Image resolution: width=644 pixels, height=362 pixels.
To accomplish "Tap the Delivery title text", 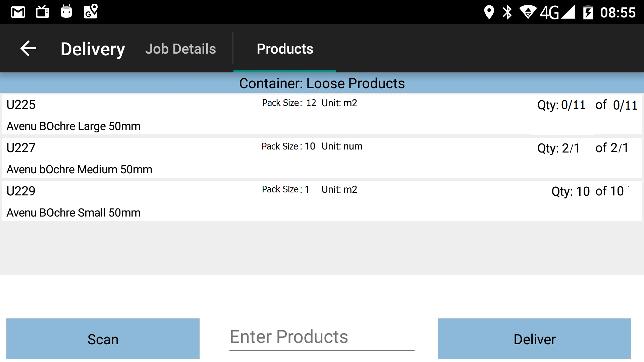I will click(93, 49).
